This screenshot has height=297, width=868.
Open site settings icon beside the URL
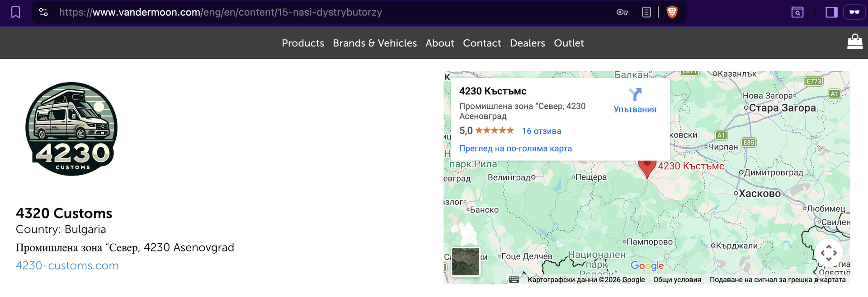[x=43, y=12]
